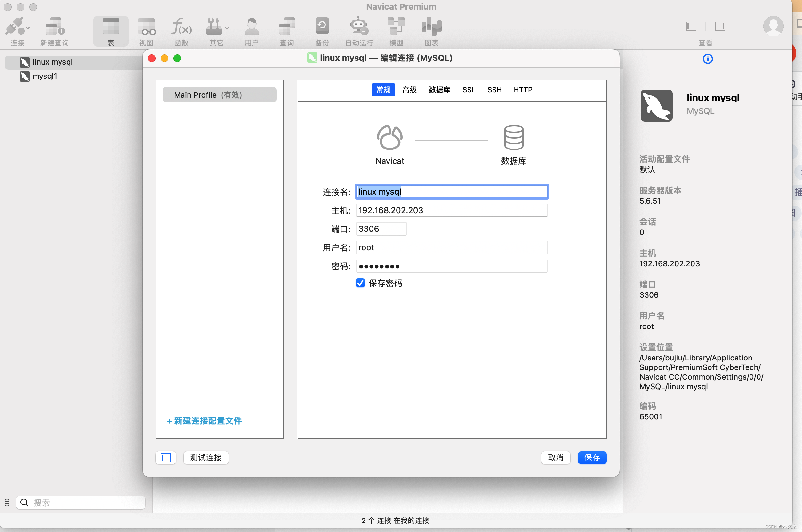Viewport: 802px width, 532px height.
Task: Switch to the SSH tab
Action: pos(494,90)
